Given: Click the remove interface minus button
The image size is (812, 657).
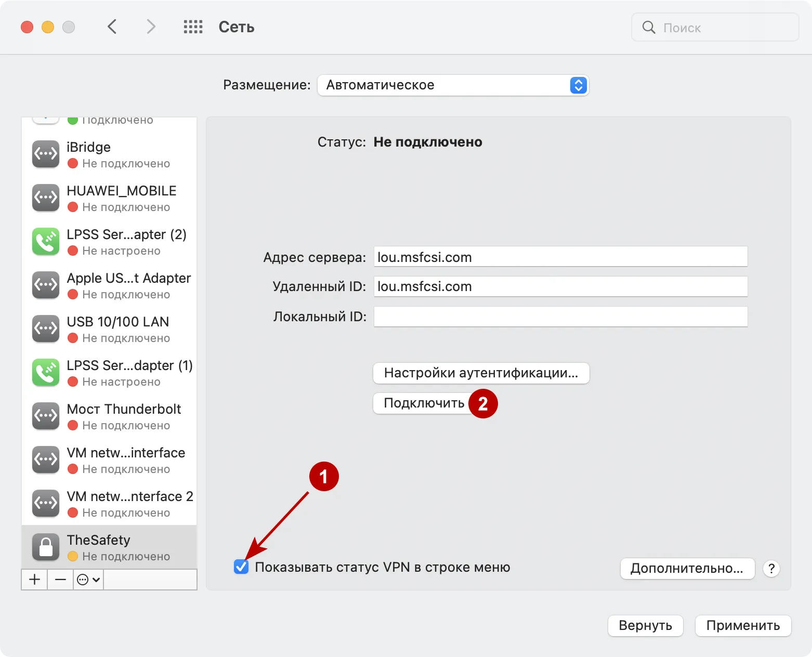Looking at the screenshot, I should click(x=60, y=579).
